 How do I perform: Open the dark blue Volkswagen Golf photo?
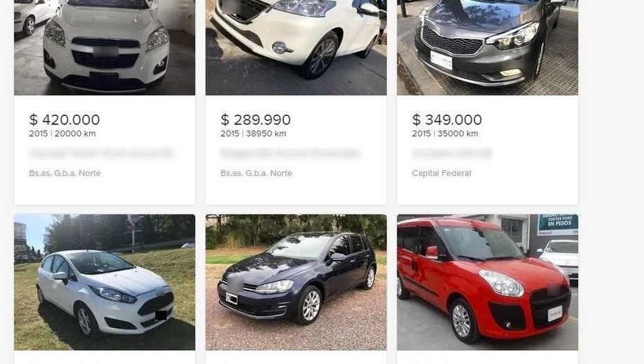pyautogui.click(x=296, y=282)
